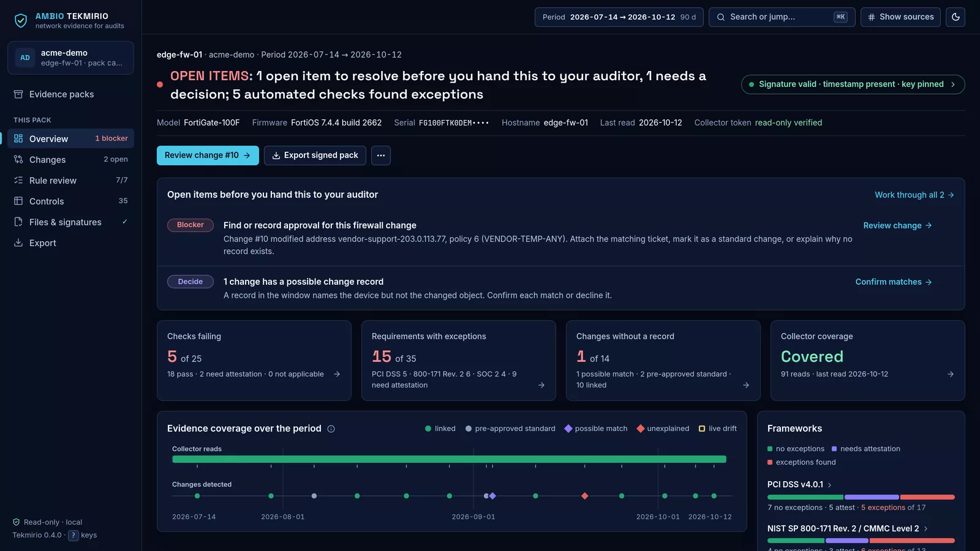Select the red unexplained change marker
Viewport: 980px width, 551px height.
(584, 496)
